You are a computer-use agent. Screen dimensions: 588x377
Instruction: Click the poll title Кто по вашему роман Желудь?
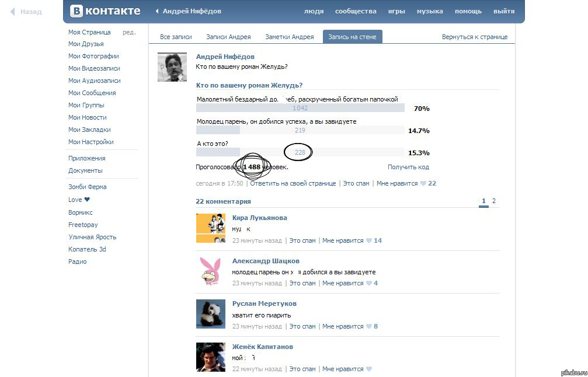[x=249, y=85]
